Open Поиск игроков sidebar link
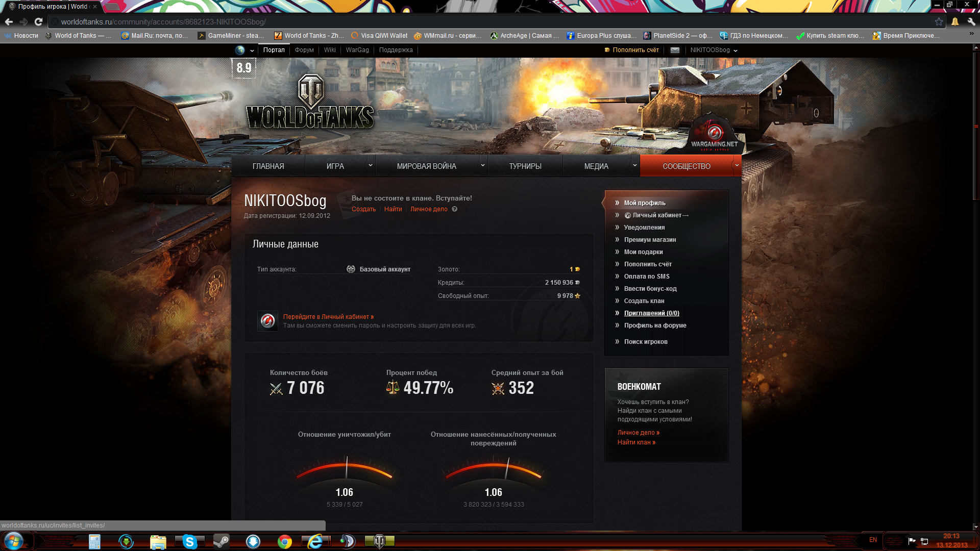This screenshot has height=551, width=980. [646, 342]
